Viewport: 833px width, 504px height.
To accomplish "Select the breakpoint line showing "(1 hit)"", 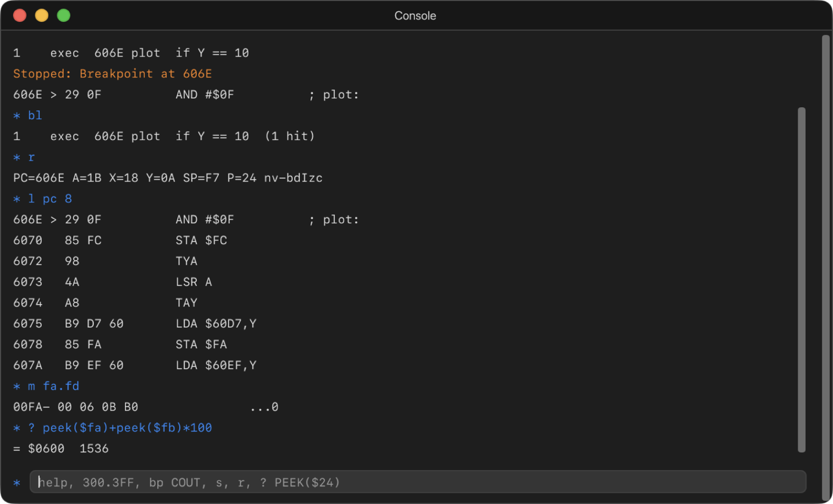I will pyautogui.click(x=164, y=136).
